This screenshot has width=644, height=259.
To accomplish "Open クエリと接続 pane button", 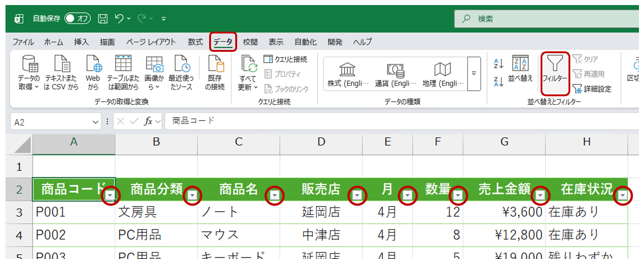I will pos(285,59).
